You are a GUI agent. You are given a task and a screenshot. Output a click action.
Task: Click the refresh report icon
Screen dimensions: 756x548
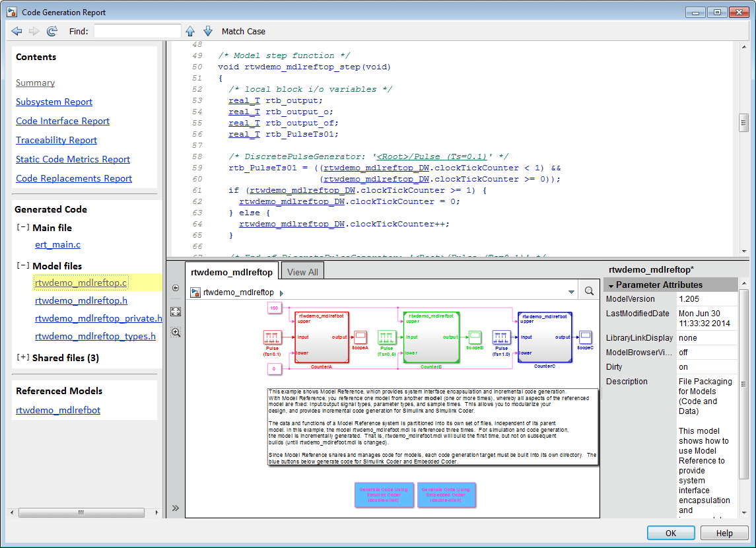tap(52, 31)
